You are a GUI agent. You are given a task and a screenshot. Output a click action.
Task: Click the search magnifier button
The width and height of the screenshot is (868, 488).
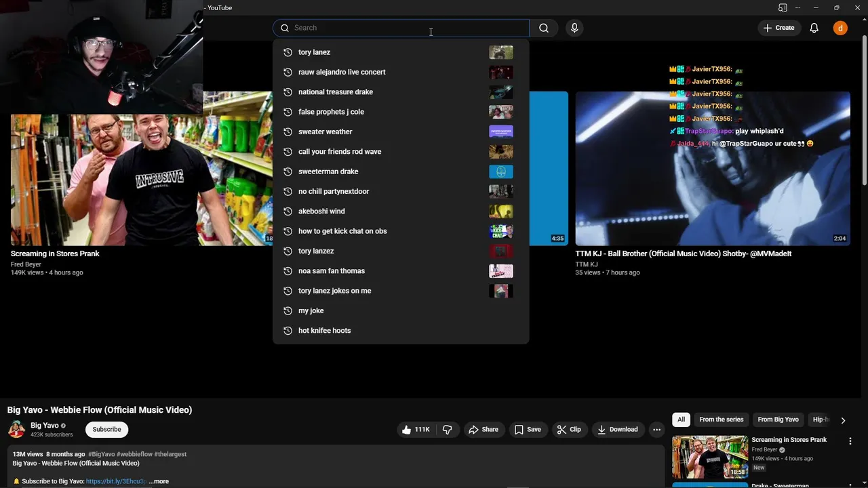coord(543,28)
